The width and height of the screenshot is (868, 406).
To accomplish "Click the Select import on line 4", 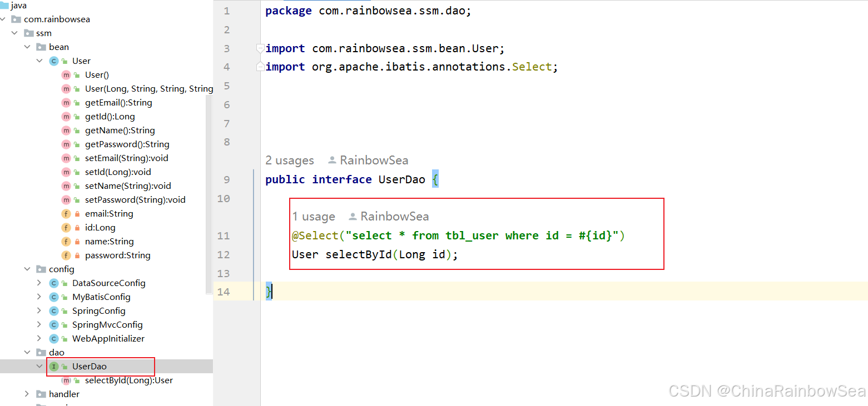I will pyautogui.click(x=532, y=67).
